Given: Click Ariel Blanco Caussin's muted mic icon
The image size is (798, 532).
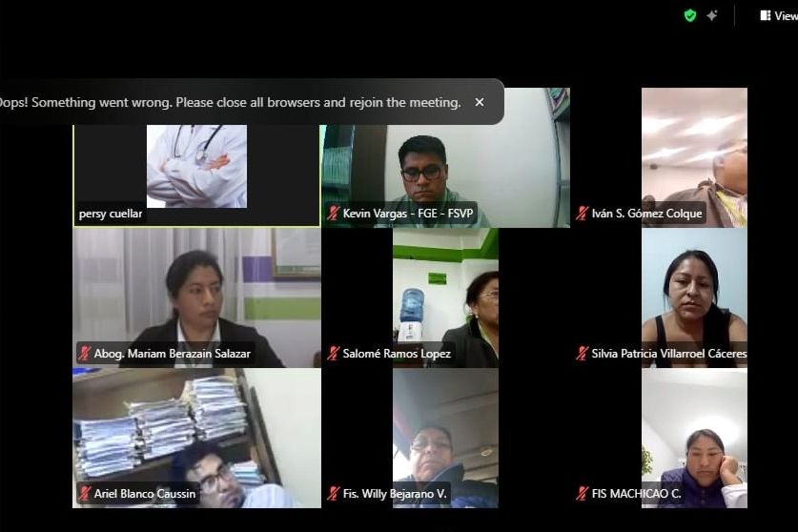Looking at the screenshot, I should point(85,493).
